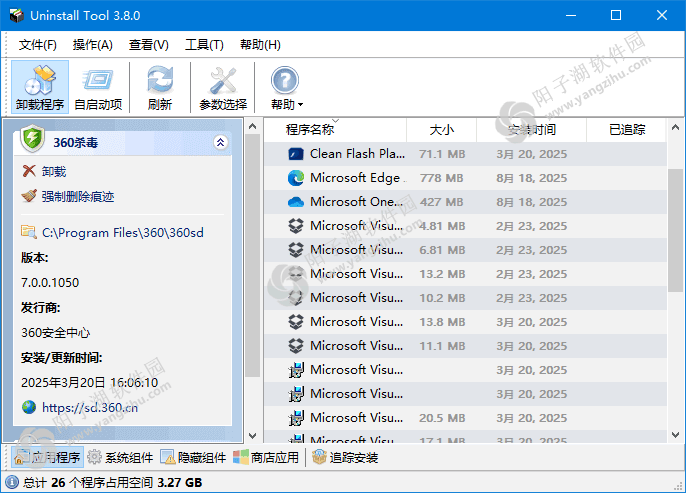
Task: Click the 13.2 MB size cell
Action: pyautogui.click(x=442, y=274)
